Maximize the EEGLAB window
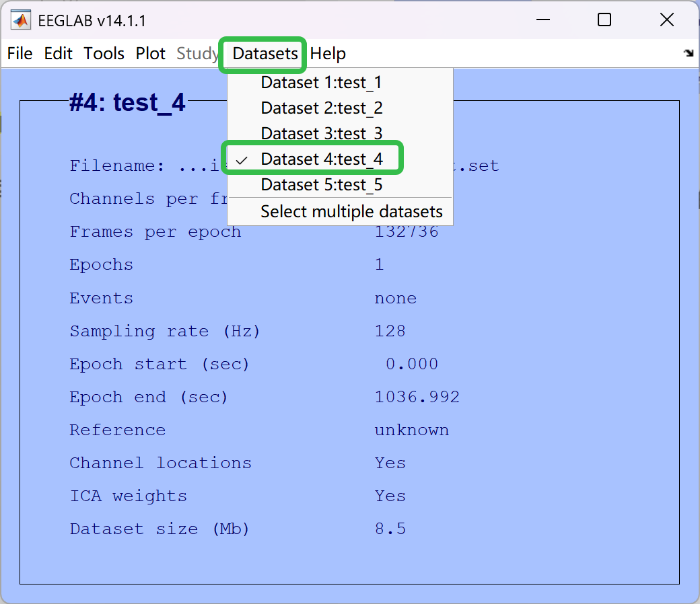 click(x=604, y=20)
